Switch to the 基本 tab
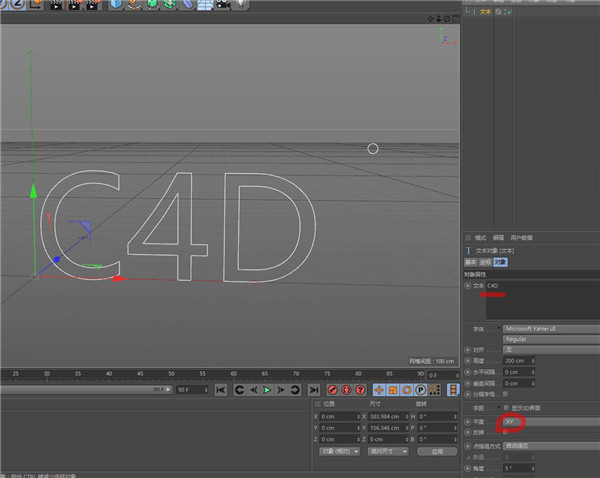This screenshot has height=478, width=600. coord(470,262)
